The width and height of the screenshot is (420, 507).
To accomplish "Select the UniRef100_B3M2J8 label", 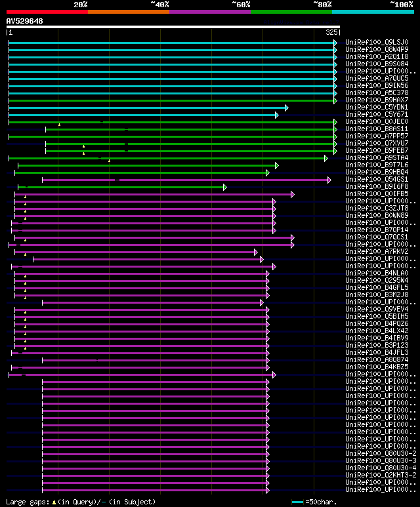I will coord(377,295).
